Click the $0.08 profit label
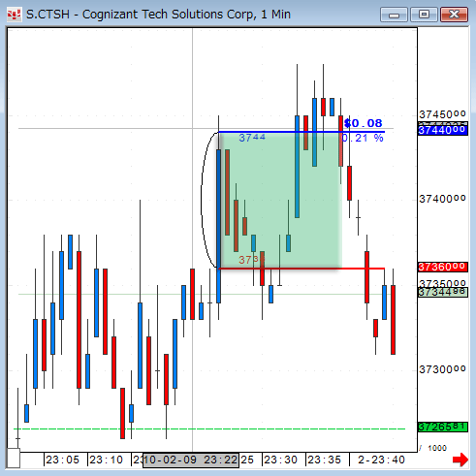Screen dimensions: 476x476 (x=364, y=123)
